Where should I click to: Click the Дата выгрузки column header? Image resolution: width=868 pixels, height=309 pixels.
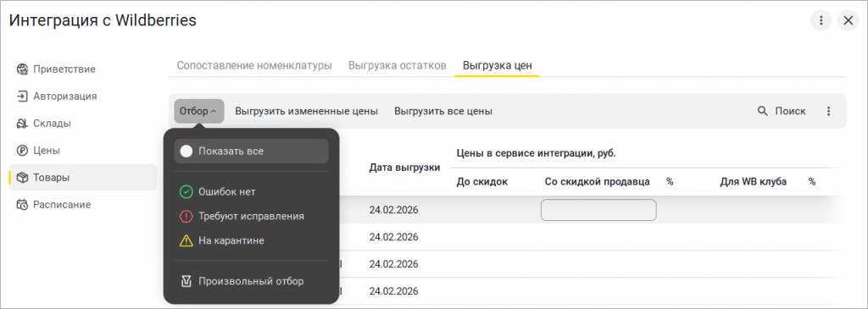(404, 168)
